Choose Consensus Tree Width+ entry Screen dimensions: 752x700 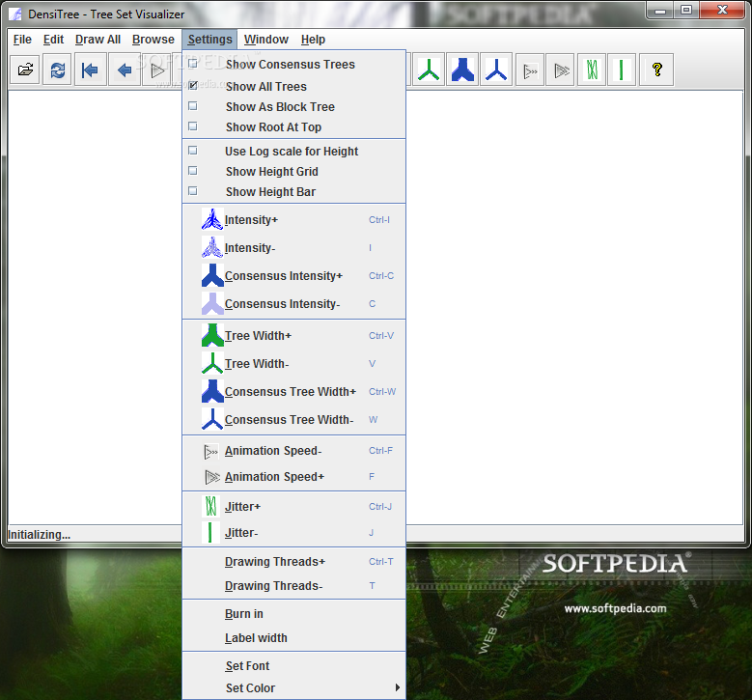point(294,391)
